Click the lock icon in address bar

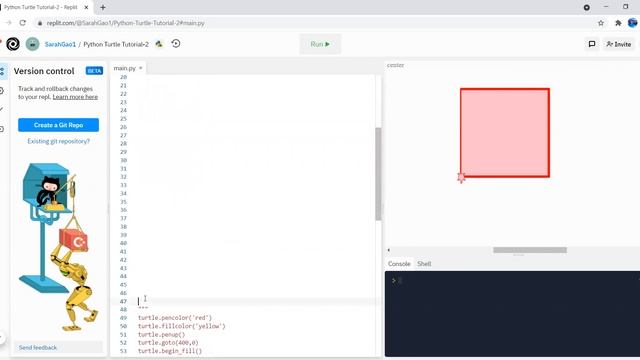pyautogui.click(x=40, y=23)
